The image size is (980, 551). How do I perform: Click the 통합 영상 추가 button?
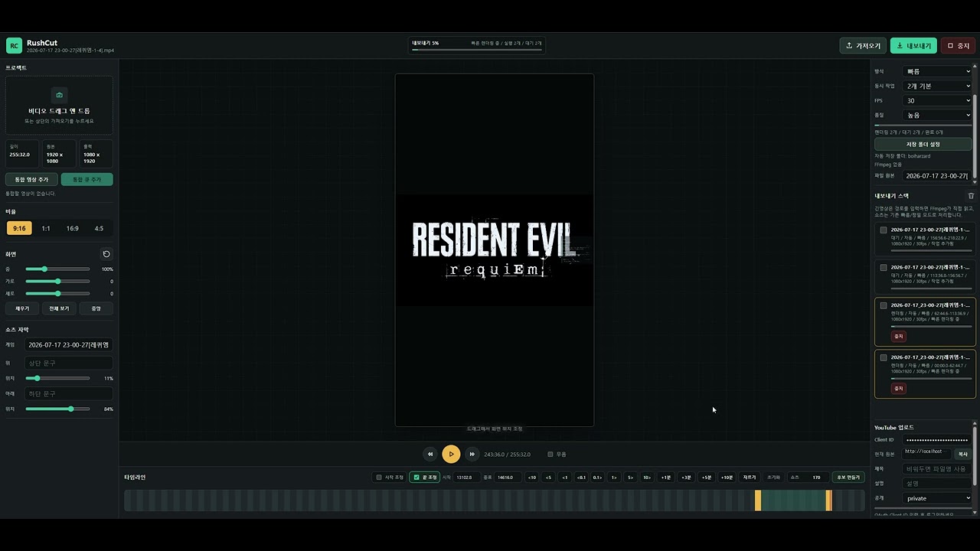31,179
